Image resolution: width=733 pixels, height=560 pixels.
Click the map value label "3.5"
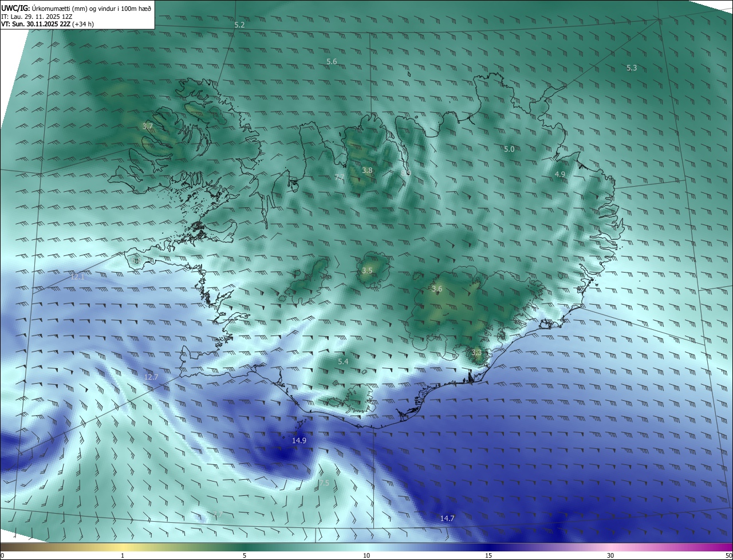tap(367, 270)
